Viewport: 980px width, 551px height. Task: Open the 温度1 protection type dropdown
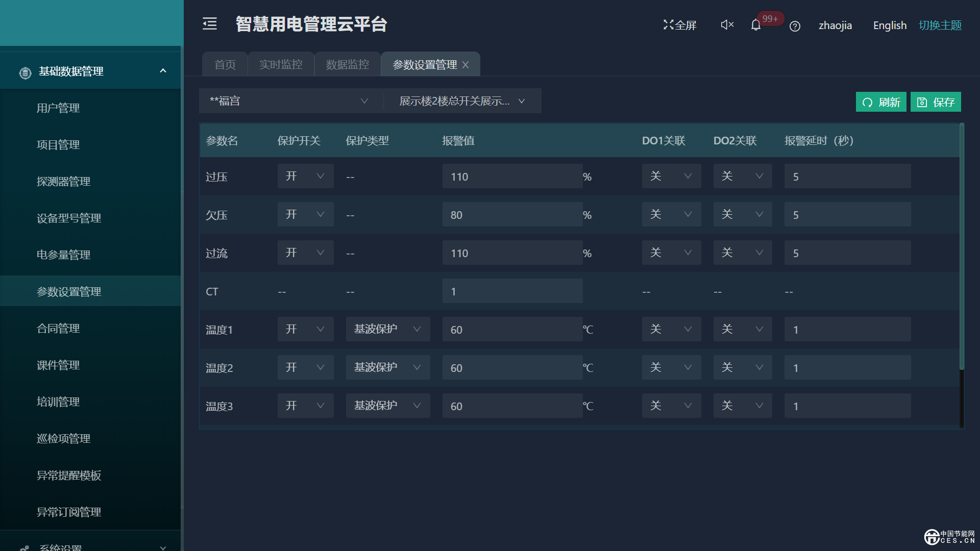(x=387, y=329)
